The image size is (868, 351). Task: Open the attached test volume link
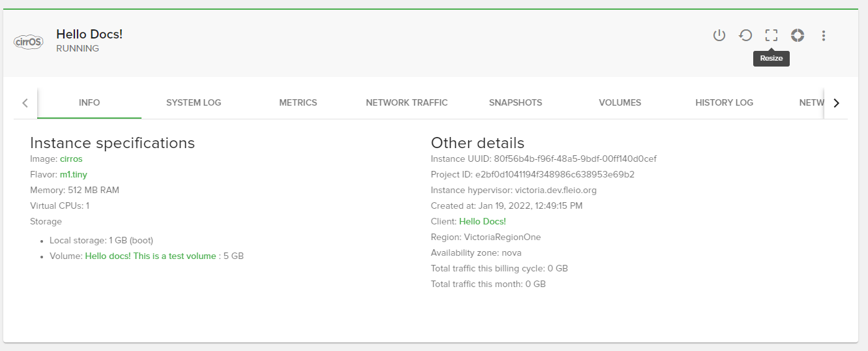150,256
